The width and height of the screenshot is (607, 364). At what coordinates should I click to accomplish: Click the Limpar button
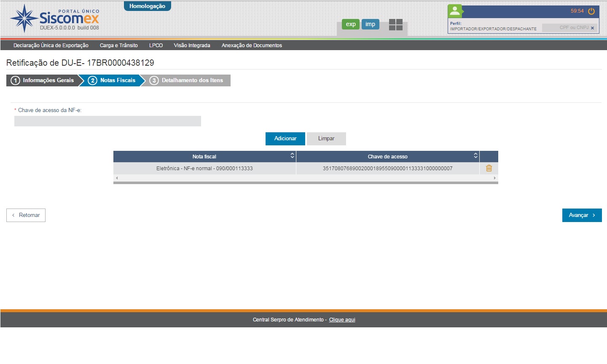[x=326, y=139]
